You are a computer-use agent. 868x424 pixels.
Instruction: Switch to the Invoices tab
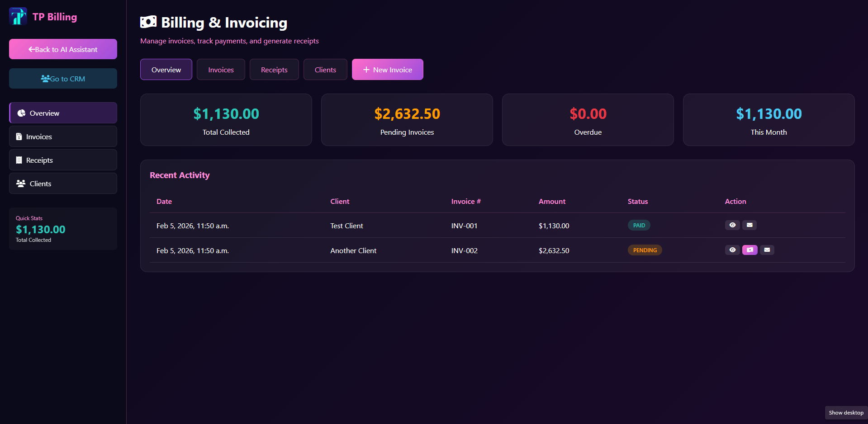point(220,69)
